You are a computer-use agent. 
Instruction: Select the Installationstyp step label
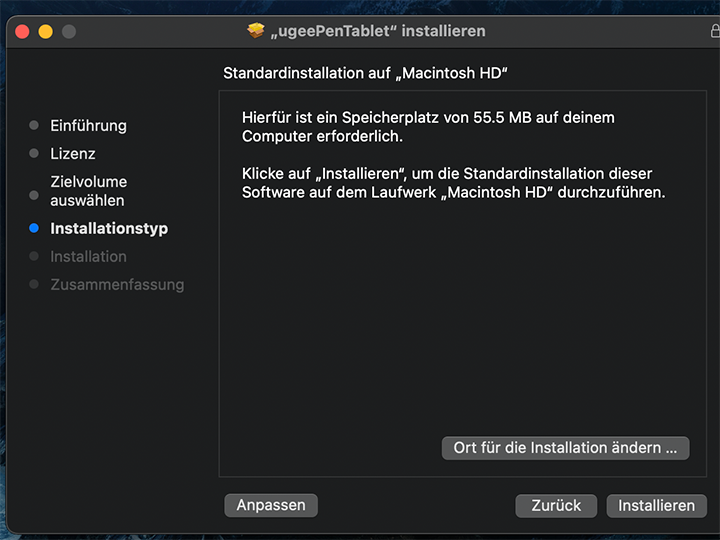[x=109, y=228]
